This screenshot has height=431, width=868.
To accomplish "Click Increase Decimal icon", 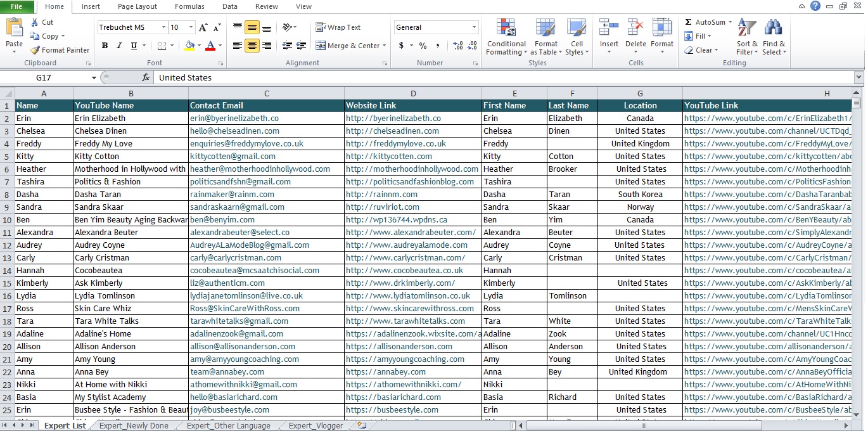I will tap(457, 46).
